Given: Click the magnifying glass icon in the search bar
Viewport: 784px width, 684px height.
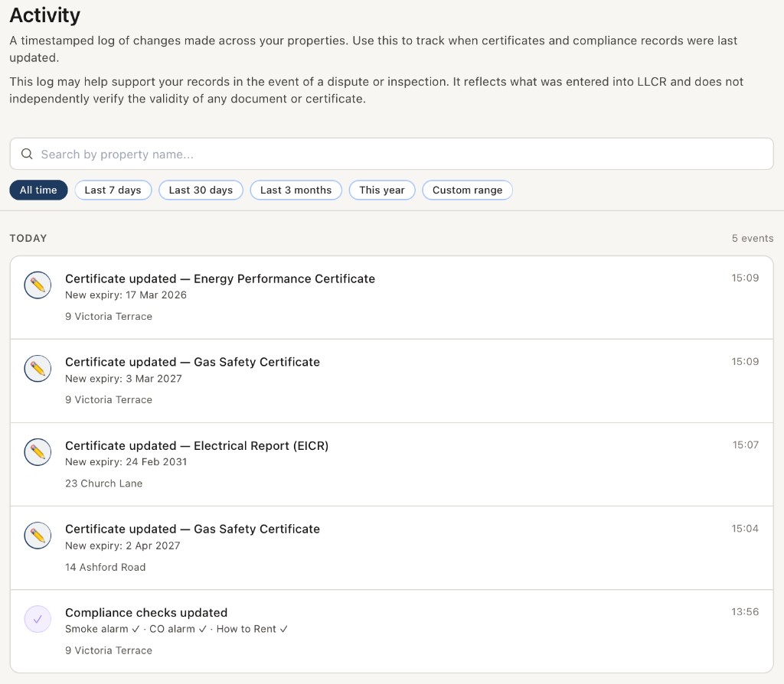Looking at the screenshot, I should click(x=27, y=154).
